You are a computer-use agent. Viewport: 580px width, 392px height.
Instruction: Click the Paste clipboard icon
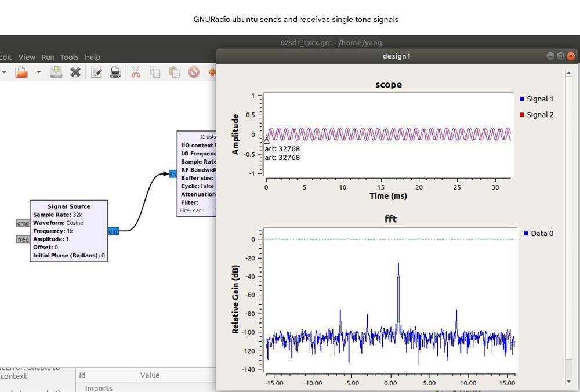pyautogui.click(x=174, y=72)
